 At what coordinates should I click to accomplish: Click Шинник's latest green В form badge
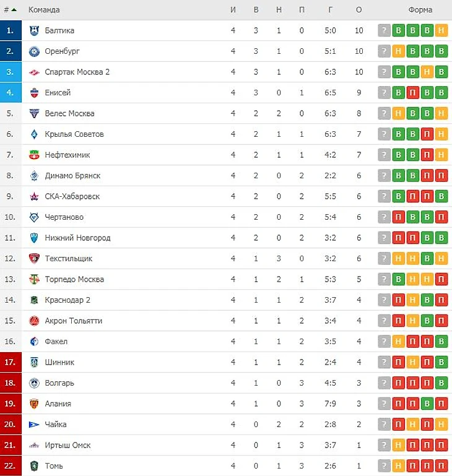tap(441, 362)
